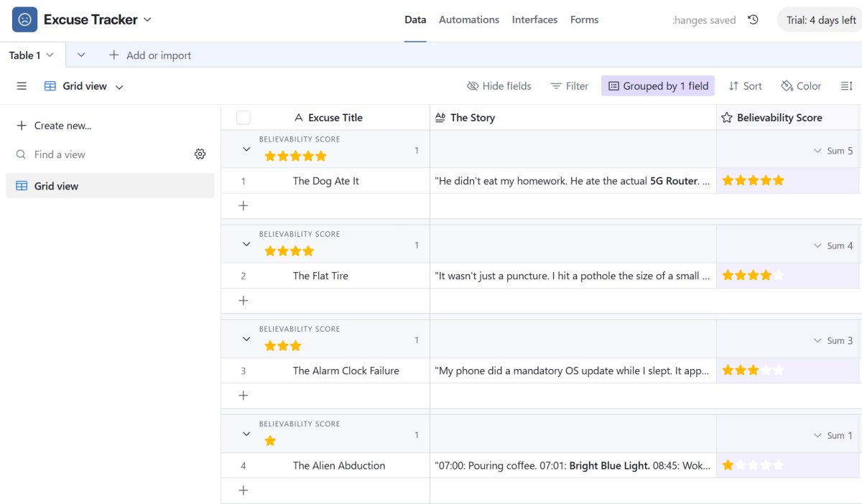Set Flat Tire rating to five stars

(x=779, y=276)
